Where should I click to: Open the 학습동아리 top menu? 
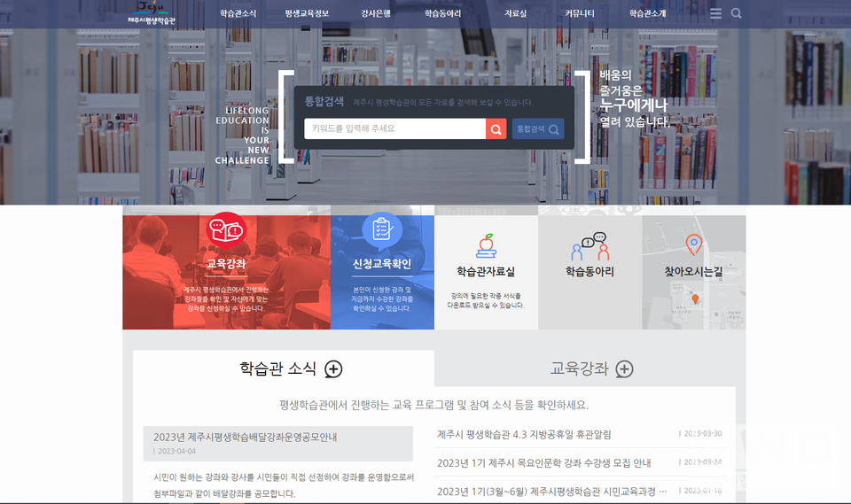coord(443,13)
